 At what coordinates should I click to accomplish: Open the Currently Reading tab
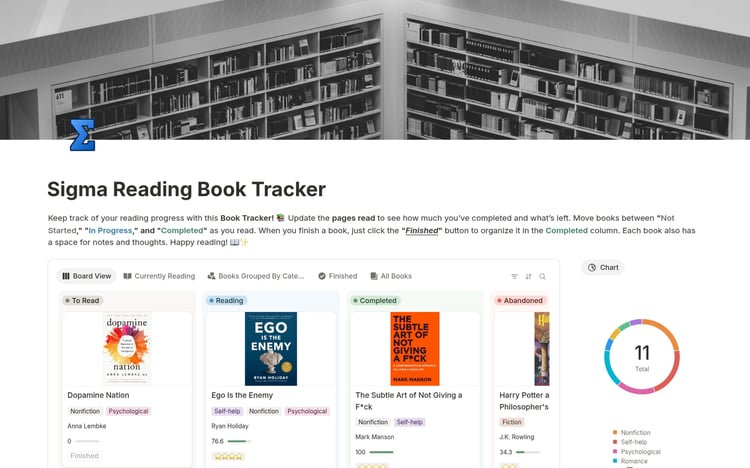tap(159, 276)
